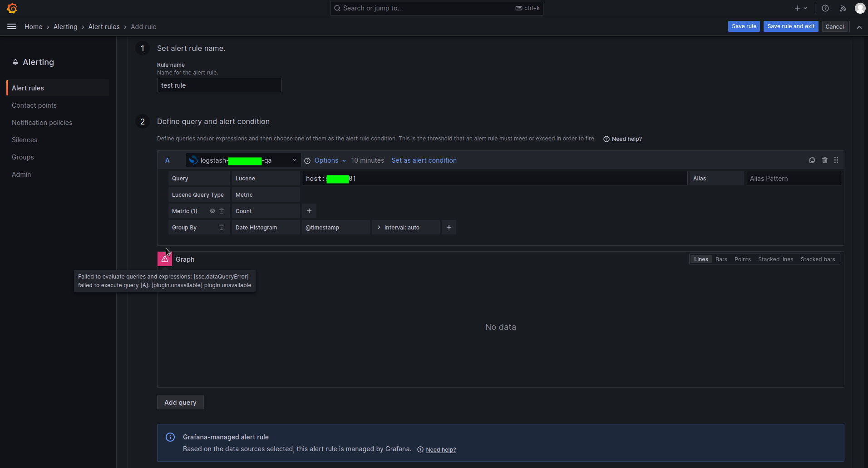This screenshot has height=468, width=868.
Task: Open the Need help? link
Action: 626,139
